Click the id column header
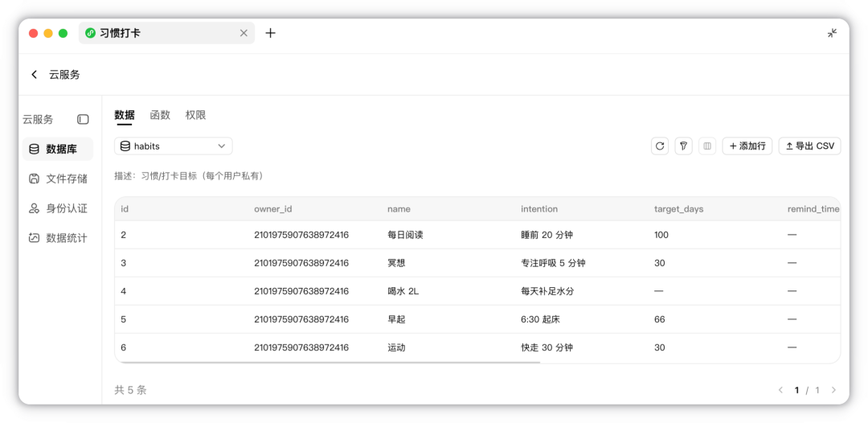The width and height of the screenshot is (868, 423). pyautogui.click(x=125, y=209)
